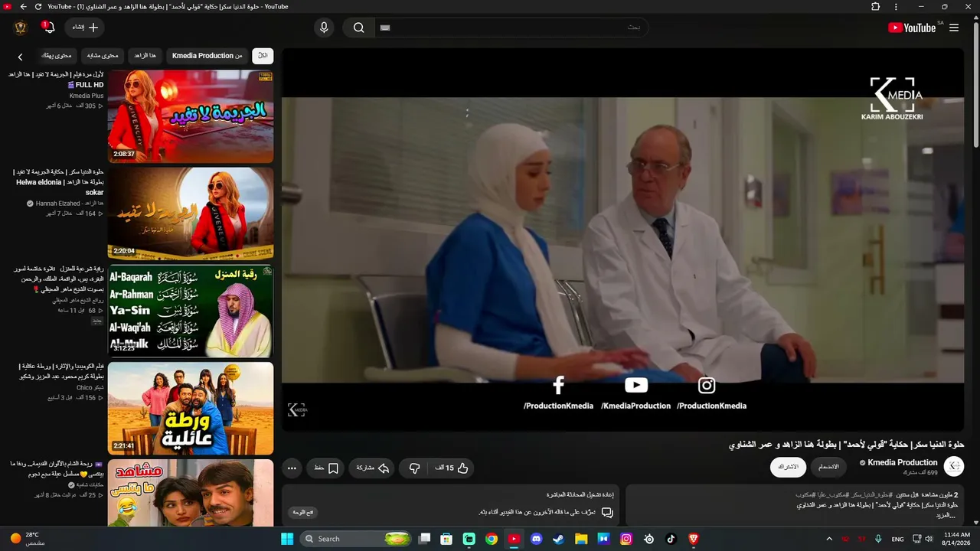The width and height of the screenshot is (980, 551).
Task: Open the notifications bell
Action: tap(49, 28)
